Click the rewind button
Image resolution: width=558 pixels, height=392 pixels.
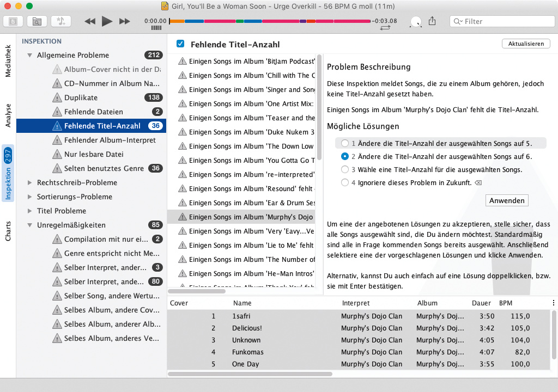click(x=90, y=21)
